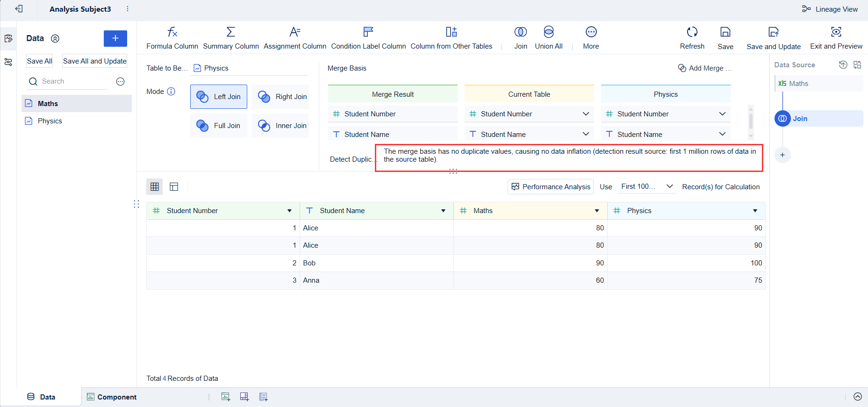Click the Formula Column icon
Image resolution: width=868 pixels, height=407 pixels.
pos(172,32)
